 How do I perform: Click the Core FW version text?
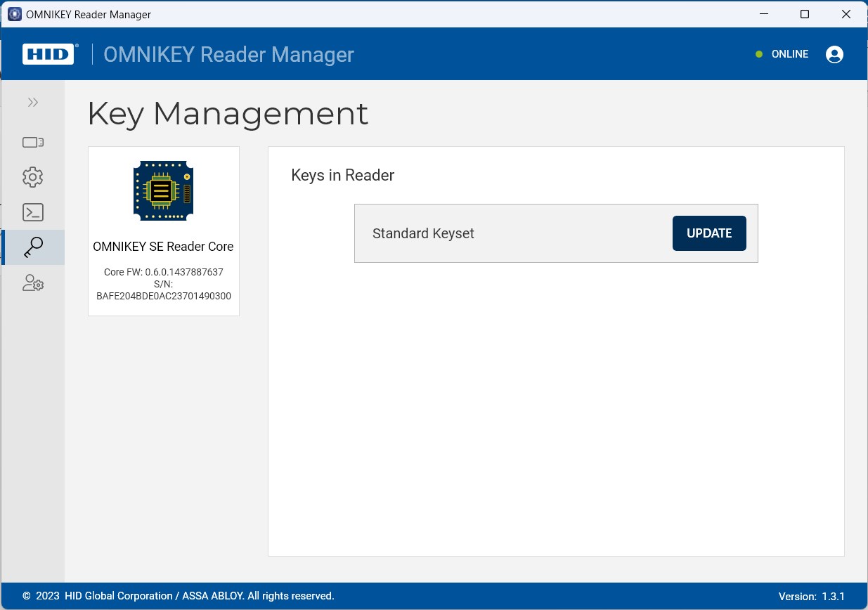163,272
